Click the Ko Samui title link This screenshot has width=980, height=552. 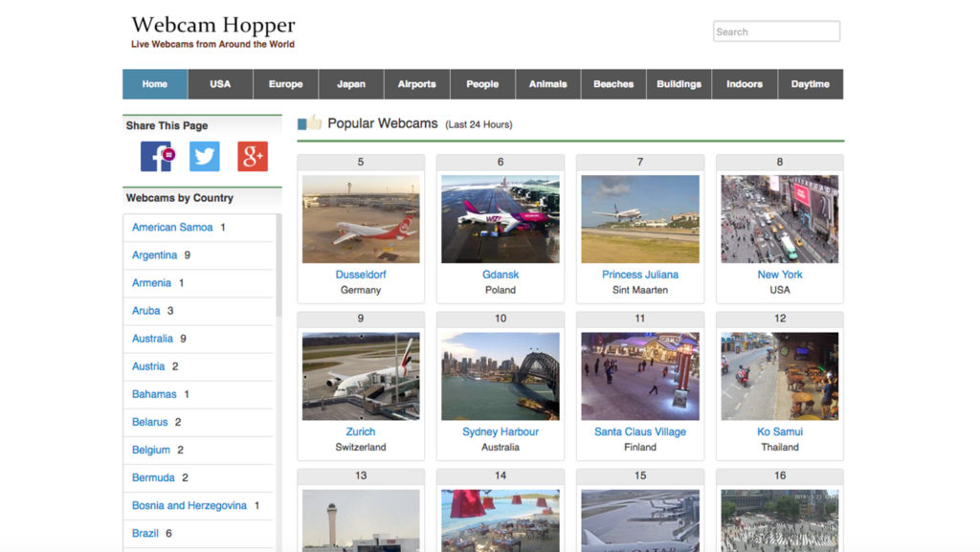(x=780, y=432)
